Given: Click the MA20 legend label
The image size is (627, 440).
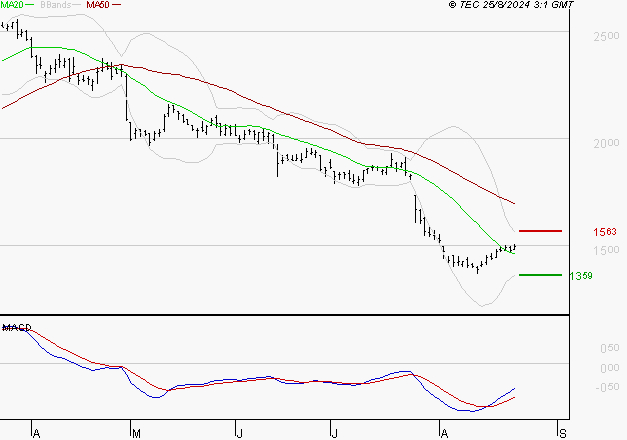Looking at the screenshot, I should coord(12,5).
